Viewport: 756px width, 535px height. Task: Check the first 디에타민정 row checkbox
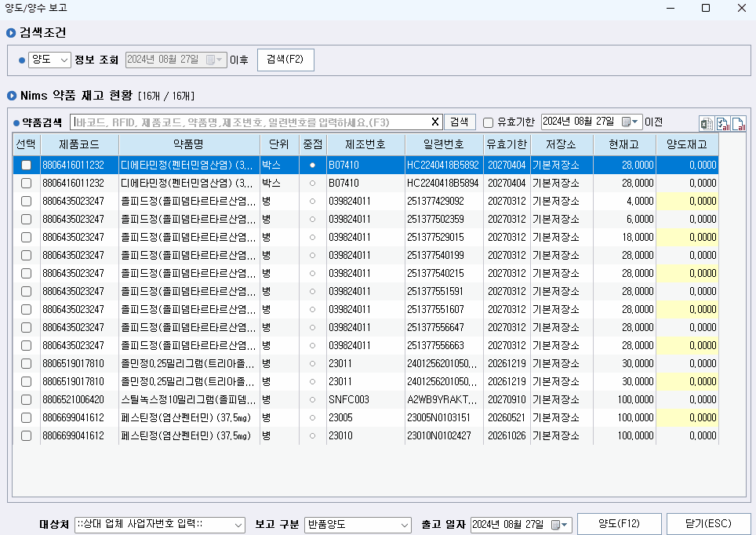pyautogui.click(x=26, y=165)
